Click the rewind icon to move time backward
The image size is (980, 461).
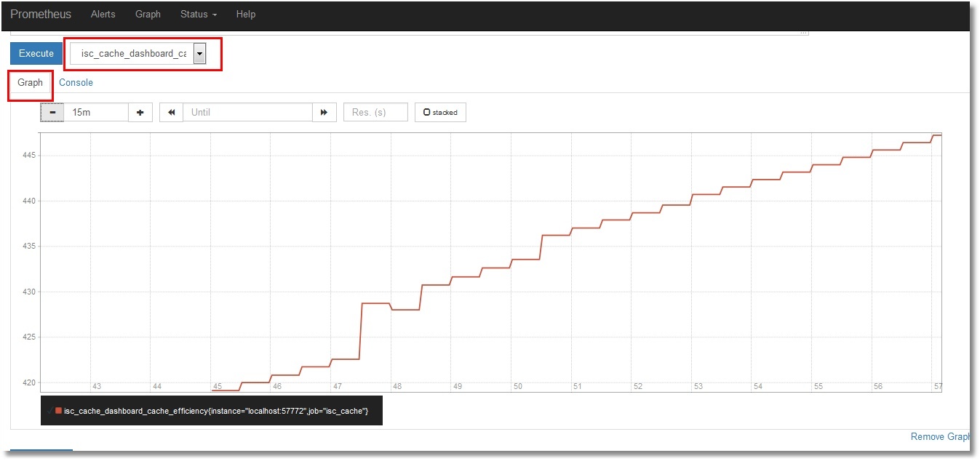coord(172,113)
